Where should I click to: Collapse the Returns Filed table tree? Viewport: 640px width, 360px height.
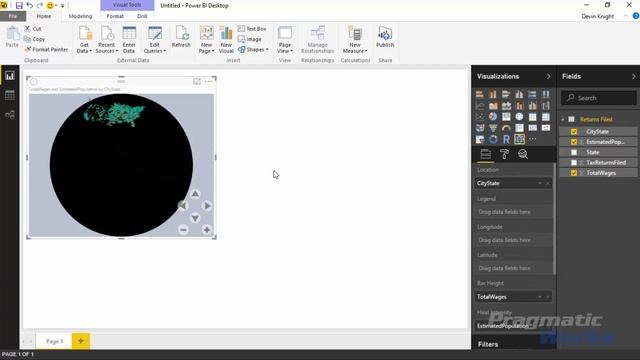point(563,120)
